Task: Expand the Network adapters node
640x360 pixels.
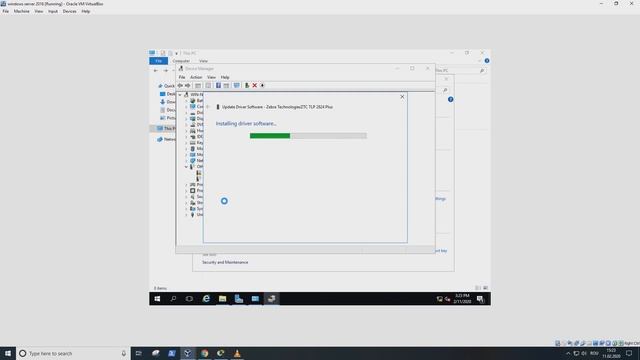Action: click(186, 161)
